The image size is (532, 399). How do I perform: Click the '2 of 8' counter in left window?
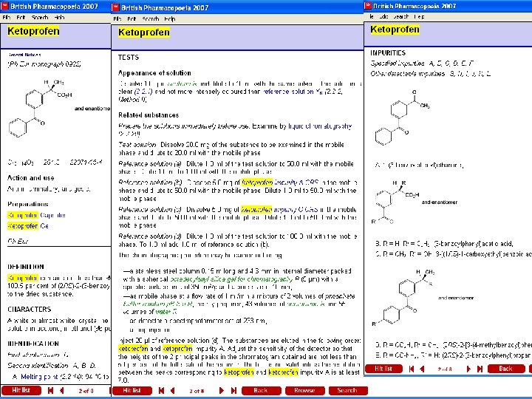[86, 391]
